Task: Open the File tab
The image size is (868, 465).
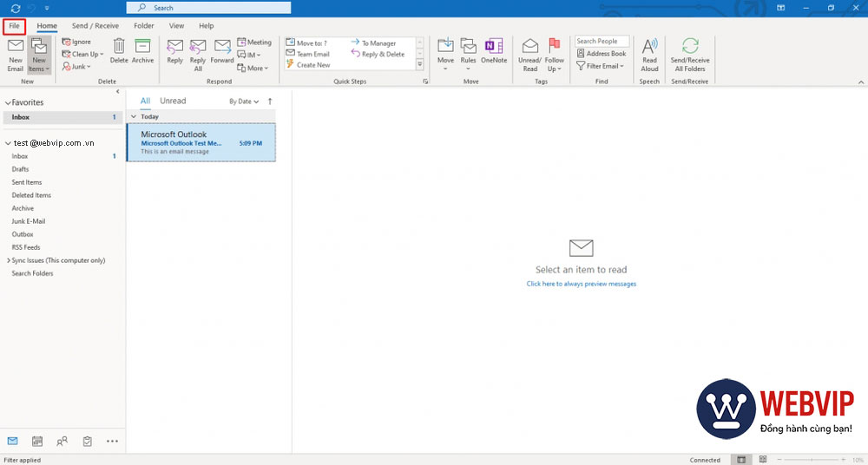Action: [x=14, y=25]
